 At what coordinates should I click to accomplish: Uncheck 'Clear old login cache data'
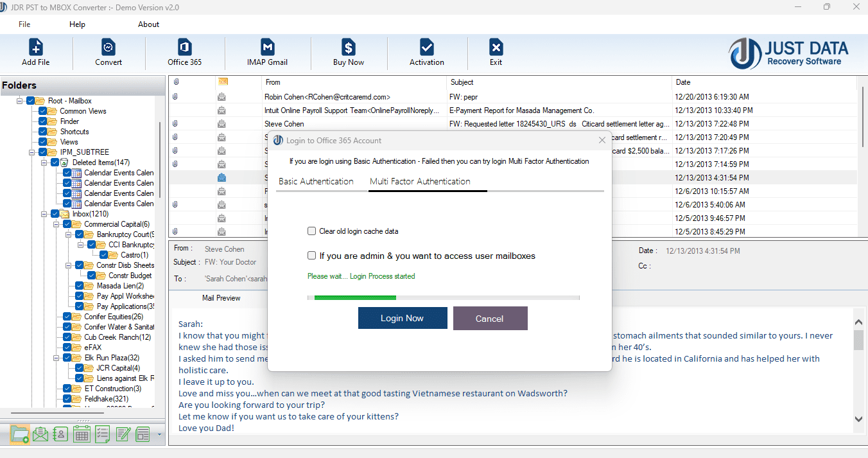(x=311, y=231)
